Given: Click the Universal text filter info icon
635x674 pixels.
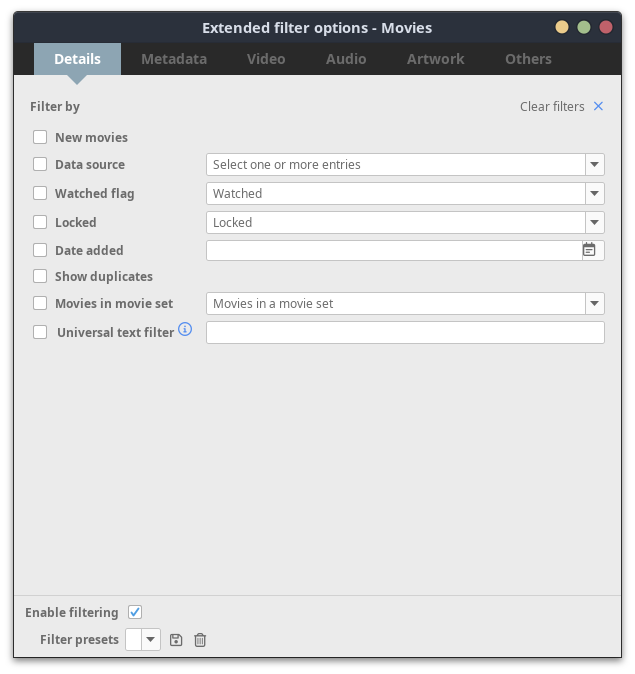Looking at the screenshot, I should pos(185,330).
